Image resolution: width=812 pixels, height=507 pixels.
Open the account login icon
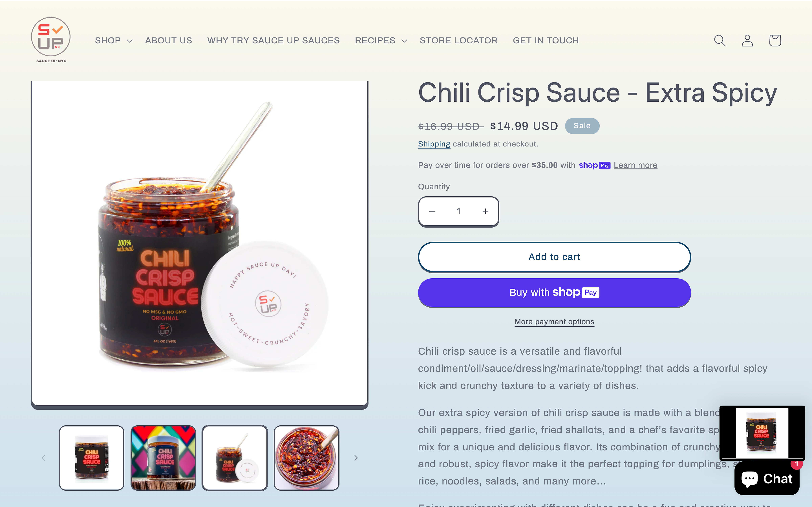point(747,41)
